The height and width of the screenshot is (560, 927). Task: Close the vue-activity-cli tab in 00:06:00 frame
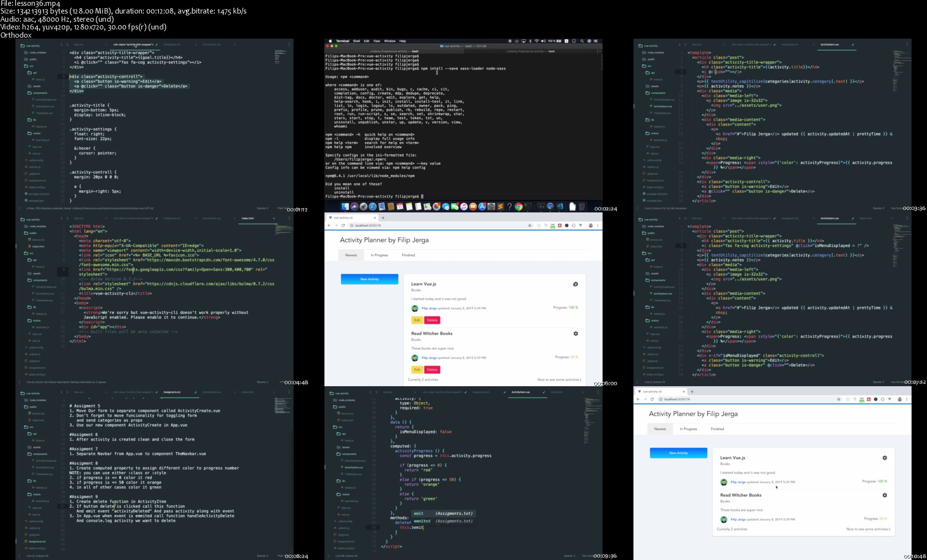tap(375, 218)
